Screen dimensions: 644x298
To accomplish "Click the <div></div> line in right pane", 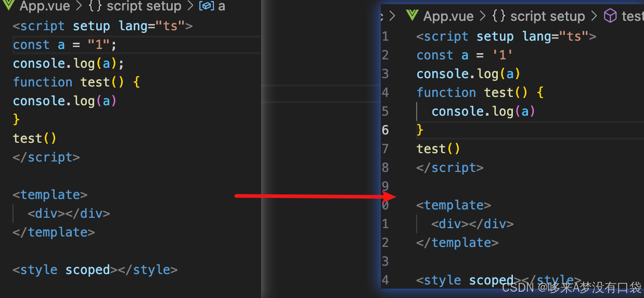I will pos(472,224).
